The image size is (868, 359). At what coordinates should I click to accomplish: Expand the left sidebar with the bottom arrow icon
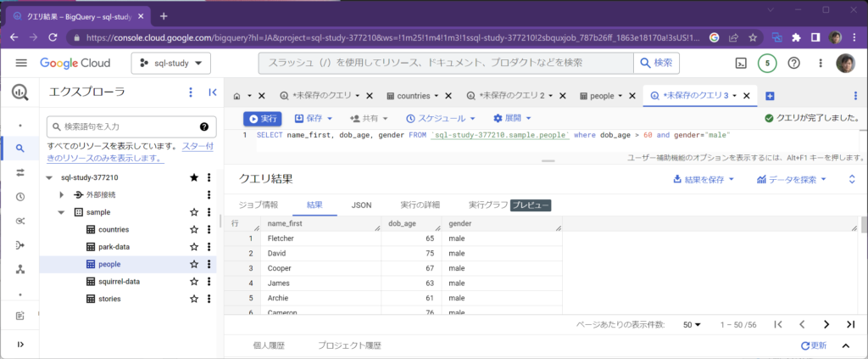(x=20, y=344)
